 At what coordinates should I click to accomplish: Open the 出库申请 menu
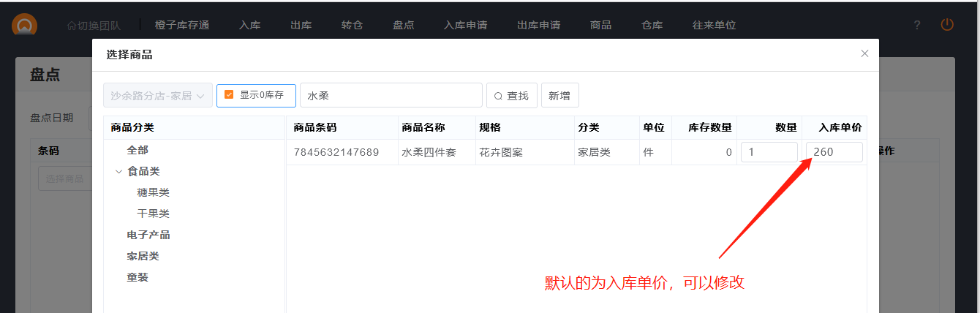[538, 25]
